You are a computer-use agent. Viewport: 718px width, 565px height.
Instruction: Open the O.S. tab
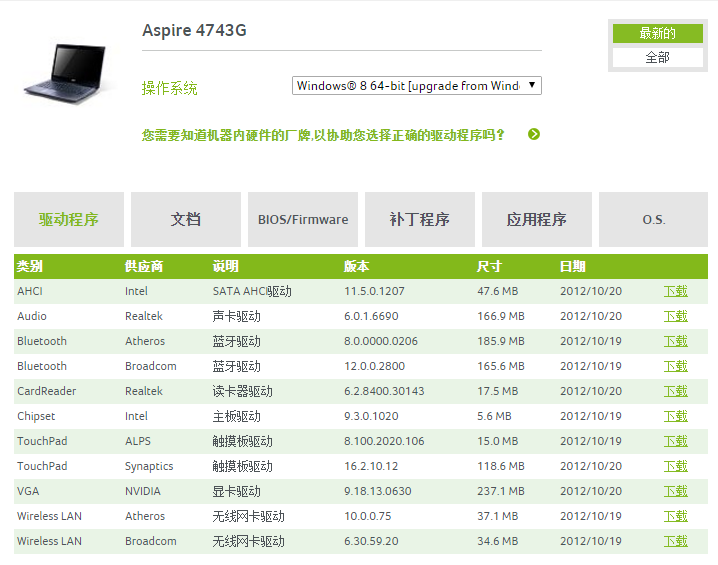[653, 219]
